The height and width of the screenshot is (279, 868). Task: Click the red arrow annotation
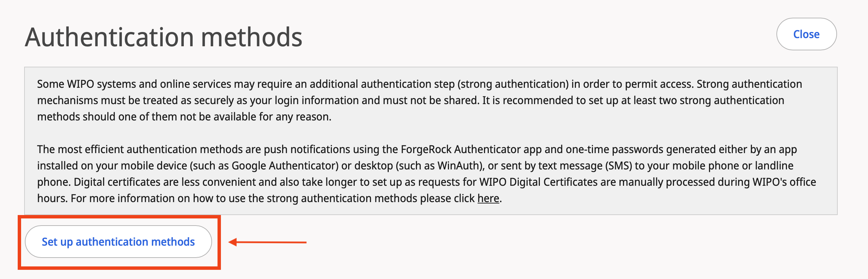268,242
